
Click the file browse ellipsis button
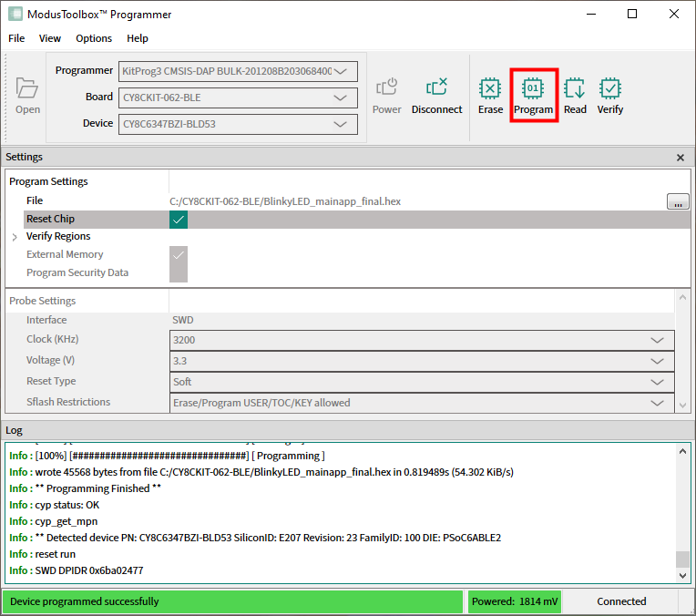click(x=678, y=202)
